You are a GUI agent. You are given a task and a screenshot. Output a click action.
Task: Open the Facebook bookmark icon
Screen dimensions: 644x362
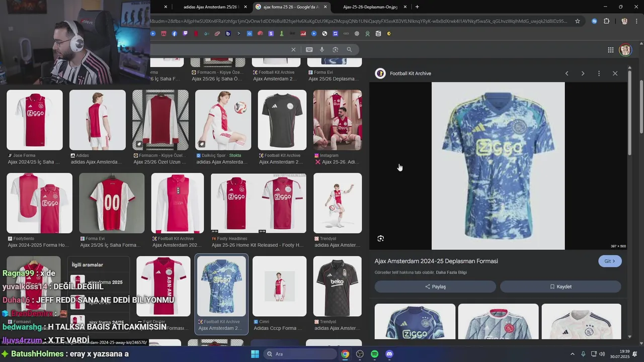coord(174,34)
